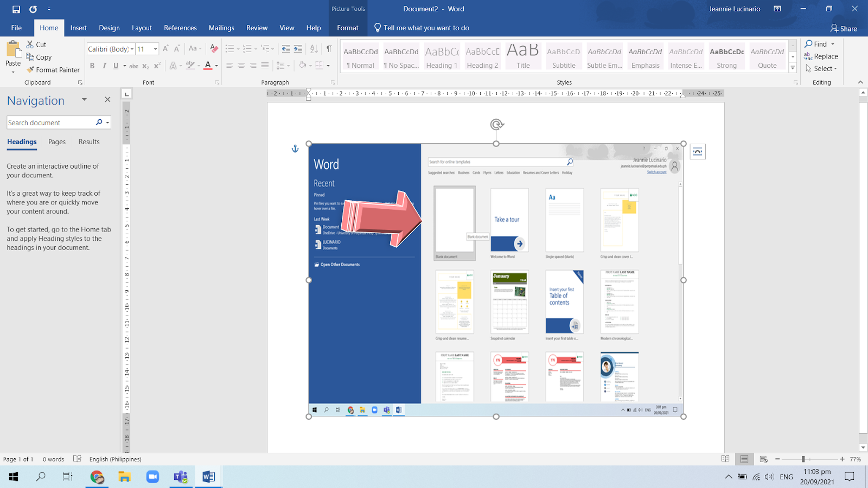The image size is (868, 488).
Task: Toggle Superscript formatting
Action: tap(157, 66)
